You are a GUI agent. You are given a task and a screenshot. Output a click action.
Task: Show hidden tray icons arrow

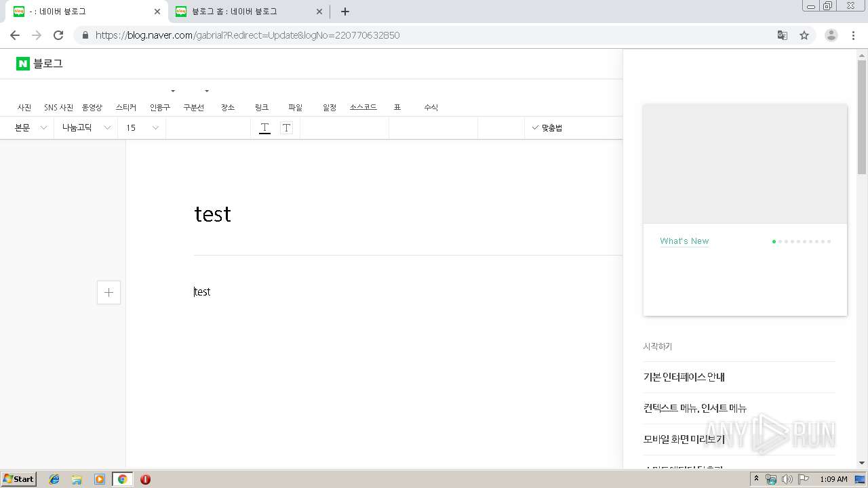point(757,479)
